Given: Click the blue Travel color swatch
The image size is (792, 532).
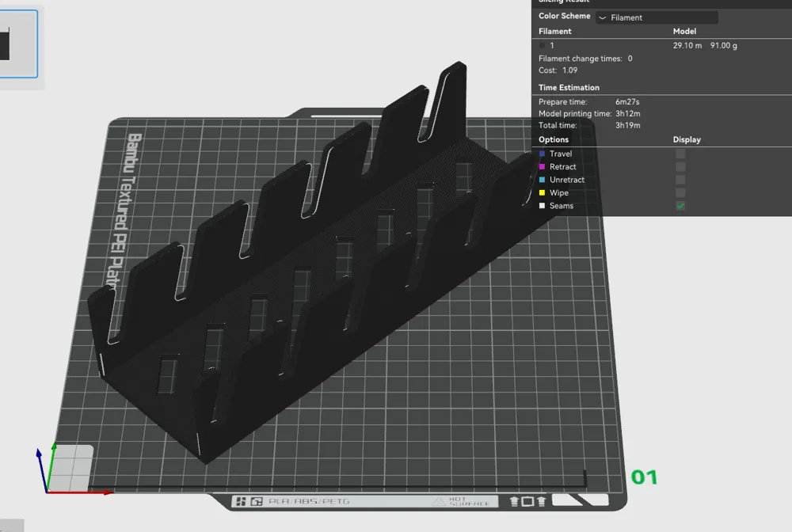Looking at the screenshot, I should pos(542,154).
